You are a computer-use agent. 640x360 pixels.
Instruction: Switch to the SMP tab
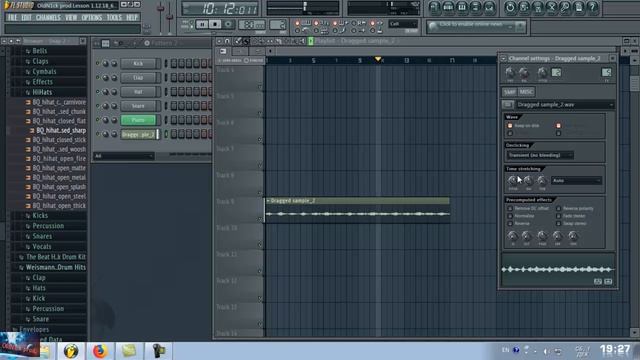509,92
